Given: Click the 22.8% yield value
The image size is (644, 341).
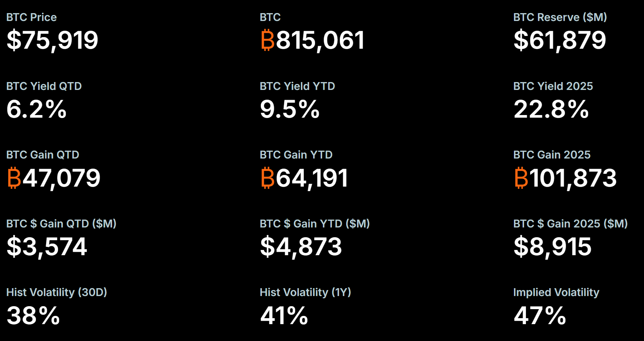Looking at the screenshot, I should [551, 109].
